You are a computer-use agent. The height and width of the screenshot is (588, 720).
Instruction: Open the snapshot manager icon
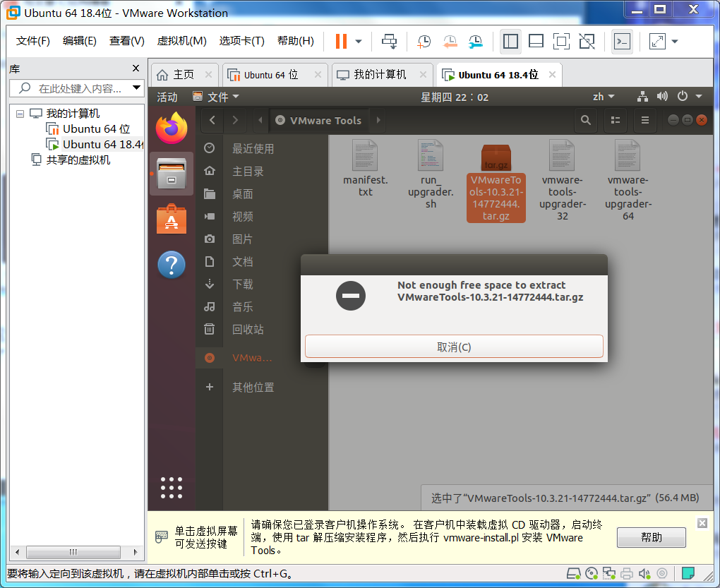coord(475,42)
